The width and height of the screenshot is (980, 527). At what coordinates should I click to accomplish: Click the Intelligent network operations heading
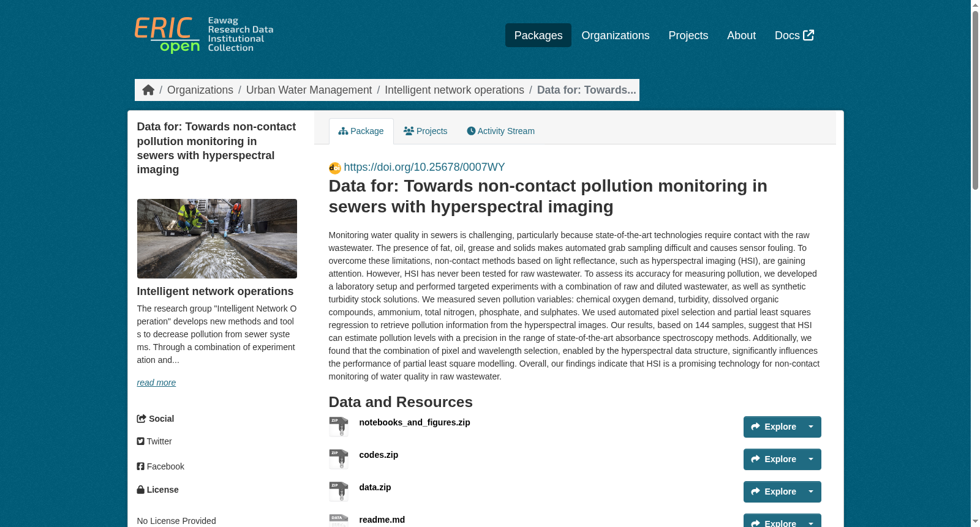[x=215, y=291]
